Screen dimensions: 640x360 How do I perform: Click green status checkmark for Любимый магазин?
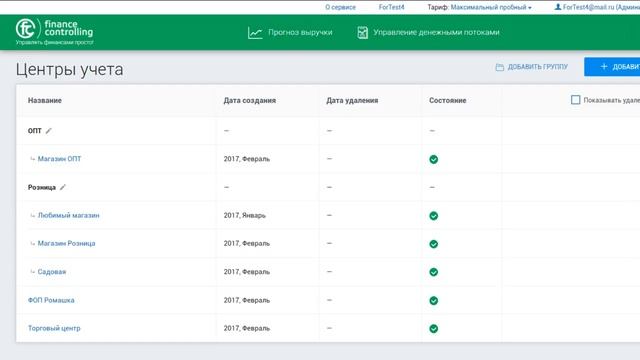pos(433,216)
